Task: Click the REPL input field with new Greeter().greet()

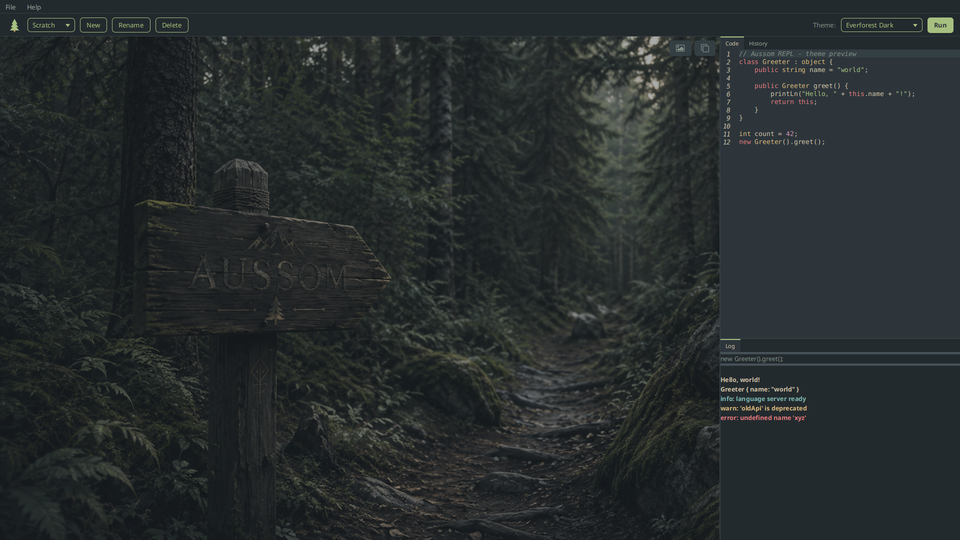Action: pos(840,359)
